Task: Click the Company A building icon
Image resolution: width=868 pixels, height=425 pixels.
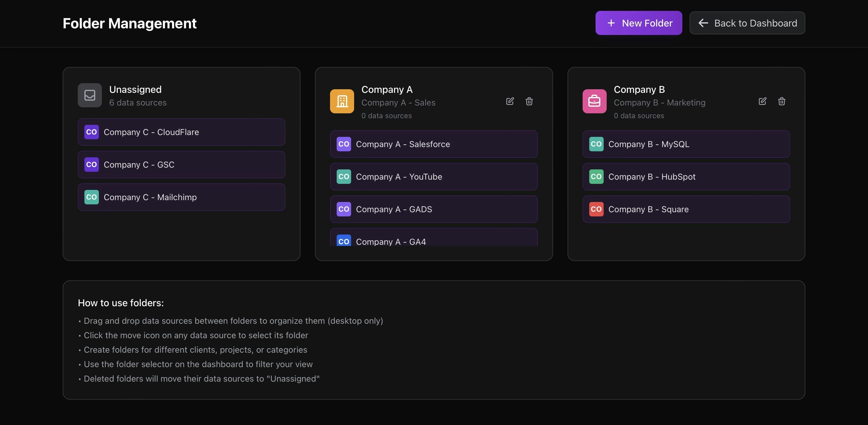Action: 342,101
